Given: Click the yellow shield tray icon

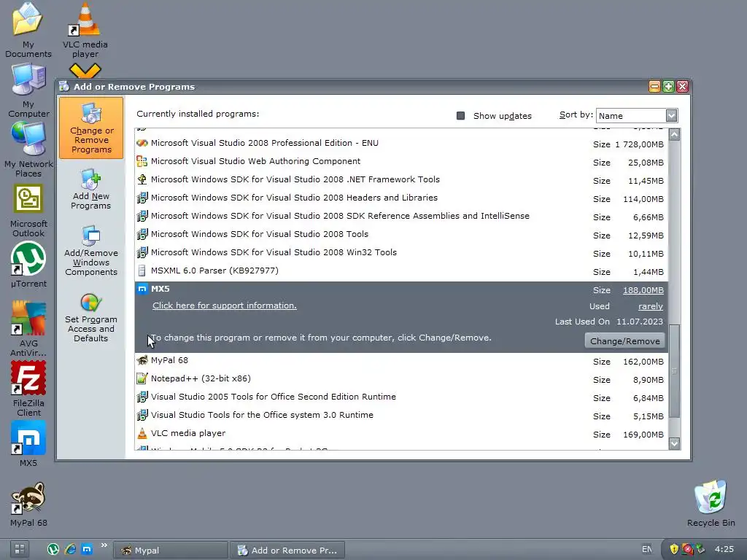Looking at the screenshot, I should pos(673,549).
